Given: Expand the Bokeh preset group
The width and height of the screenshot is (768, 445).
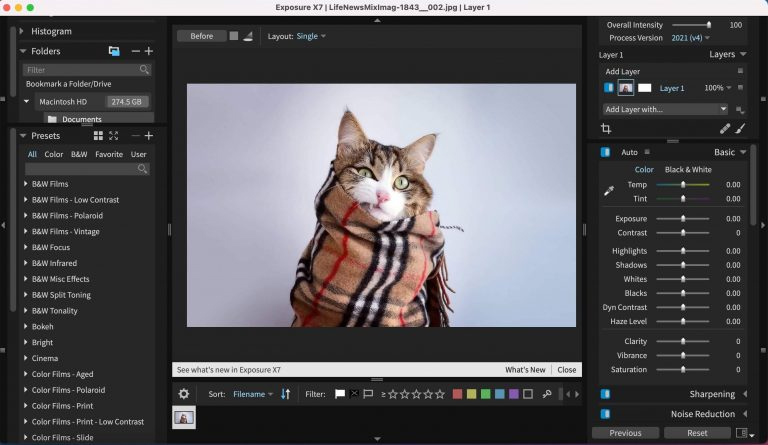Looking at the screenshot, I should coord(25,327).
